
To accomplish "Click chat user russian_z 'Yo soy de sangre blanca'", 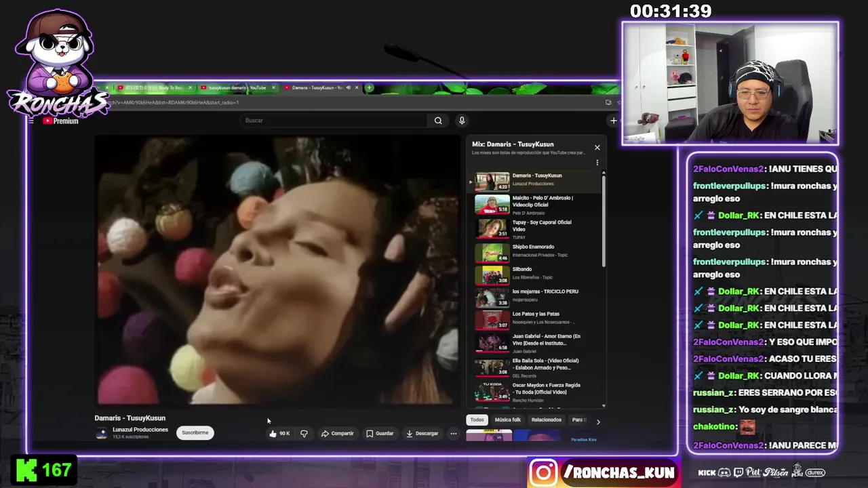I will pos(765,409).
